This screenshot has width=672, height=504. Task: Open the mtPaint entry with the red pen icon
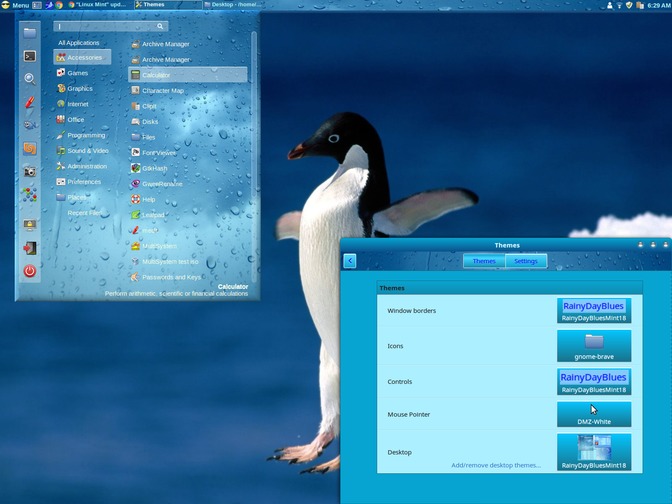coord(188,231)
